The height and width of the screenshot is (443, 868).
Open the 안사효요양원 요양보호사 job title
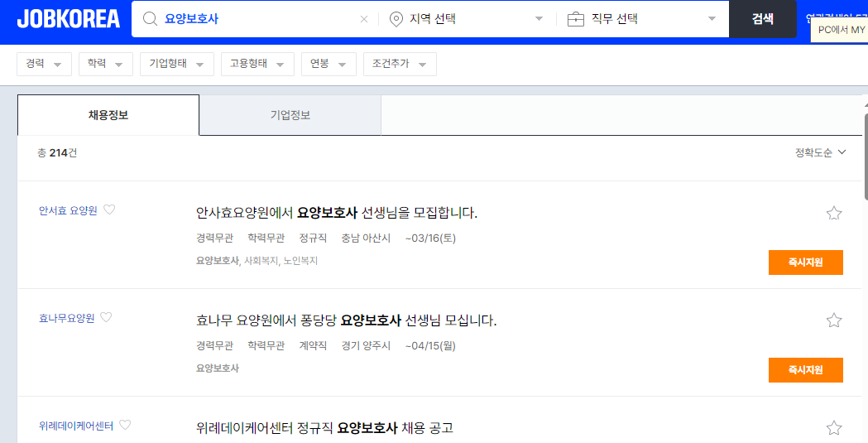point(337,213)
